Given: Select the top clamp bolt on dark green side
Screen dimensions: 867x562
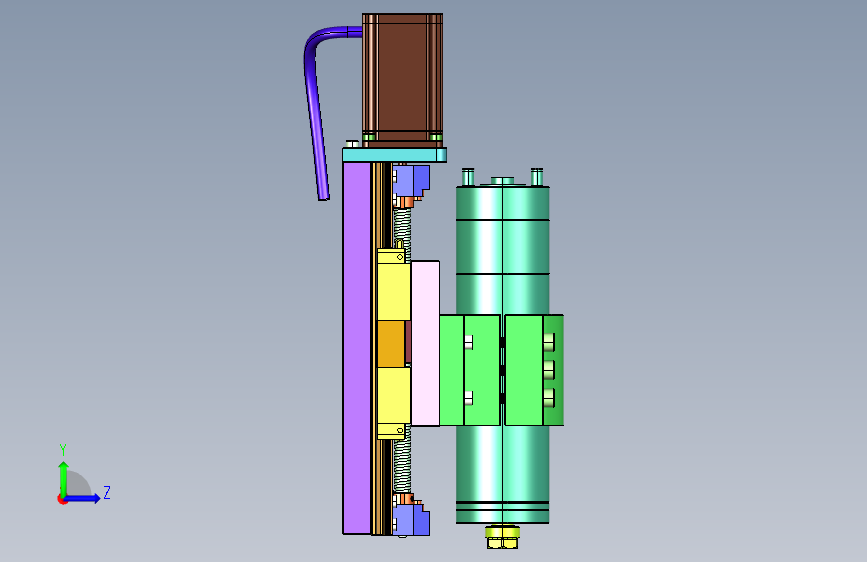Looking at the screenshot, I should click(549, 342).
